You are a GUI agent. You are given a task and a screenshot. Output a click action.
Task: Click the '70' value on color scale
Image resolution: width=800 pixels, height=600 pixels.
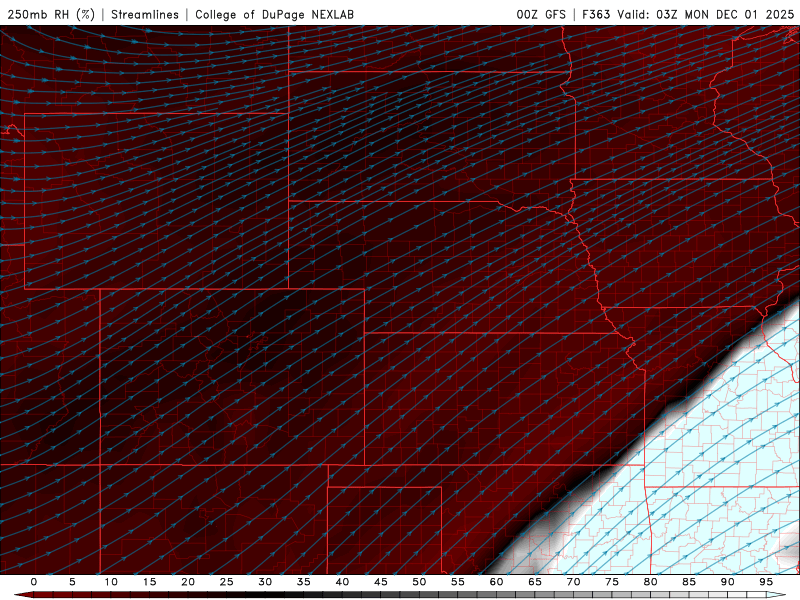pyautogui.click(x=573, y=582)
